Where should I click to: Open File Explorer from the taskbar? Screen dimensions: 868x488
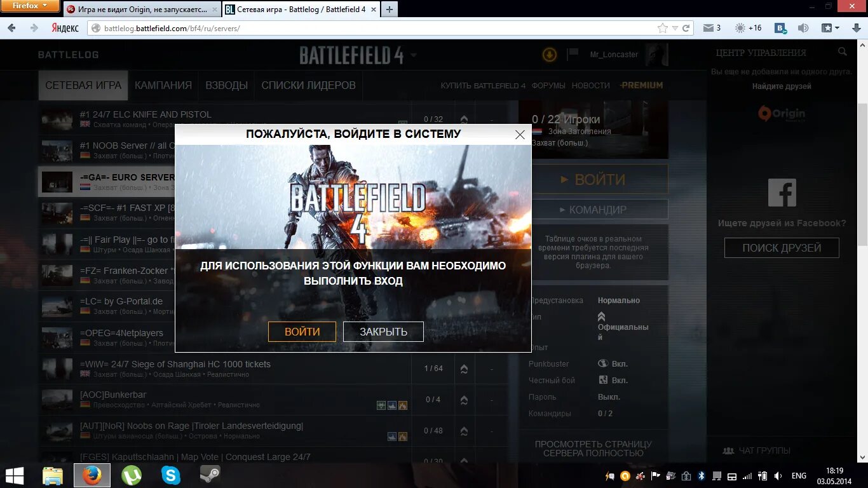click(x=53, y=475)
